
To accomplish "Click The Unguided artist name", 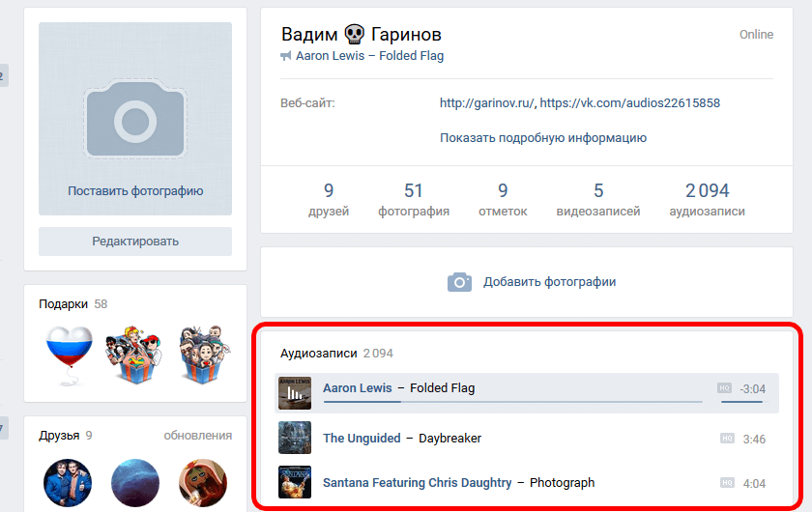I will (362, 438).
